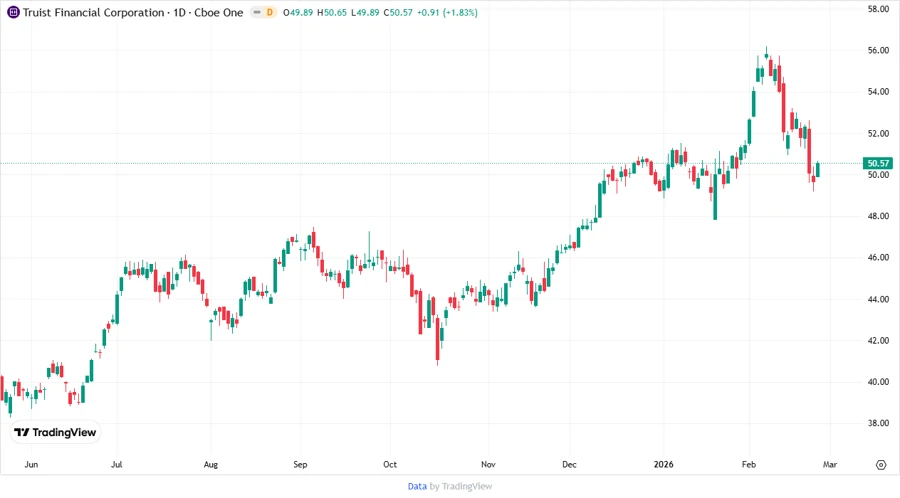Click the 56.00 price axis label

878,50
